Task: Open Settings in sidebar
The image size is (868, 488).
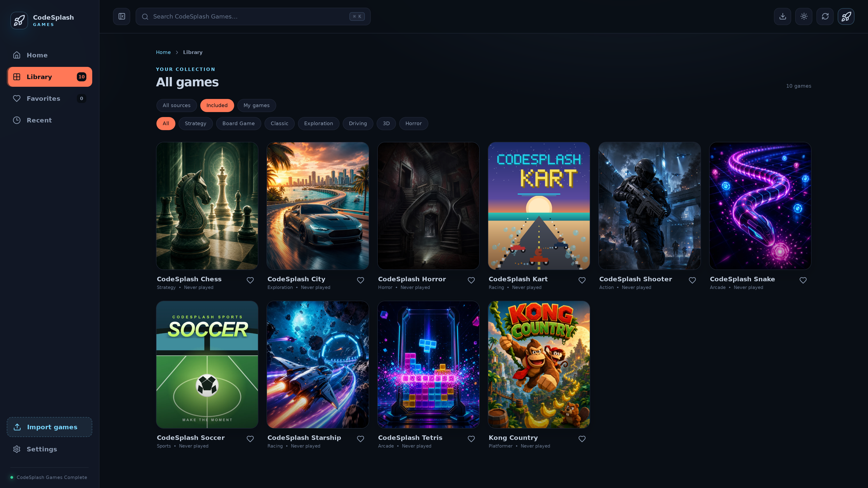Action: [50, 449]
